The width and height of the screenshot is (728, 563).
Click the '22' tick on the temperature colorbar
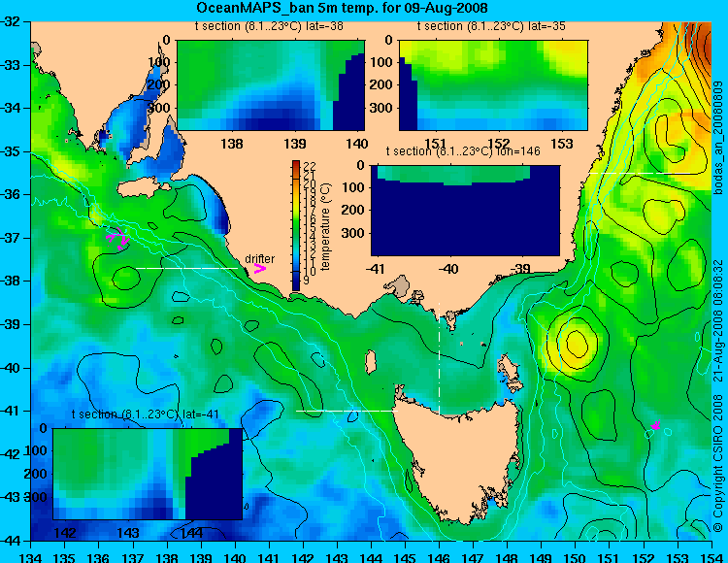tap(310, 166)
